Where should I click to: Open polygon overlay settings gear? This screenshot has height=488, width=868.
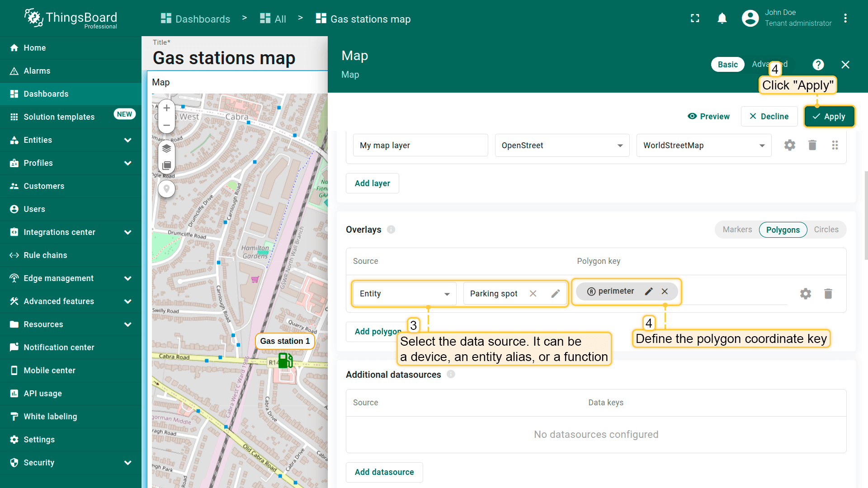click(x=805, y=294)
